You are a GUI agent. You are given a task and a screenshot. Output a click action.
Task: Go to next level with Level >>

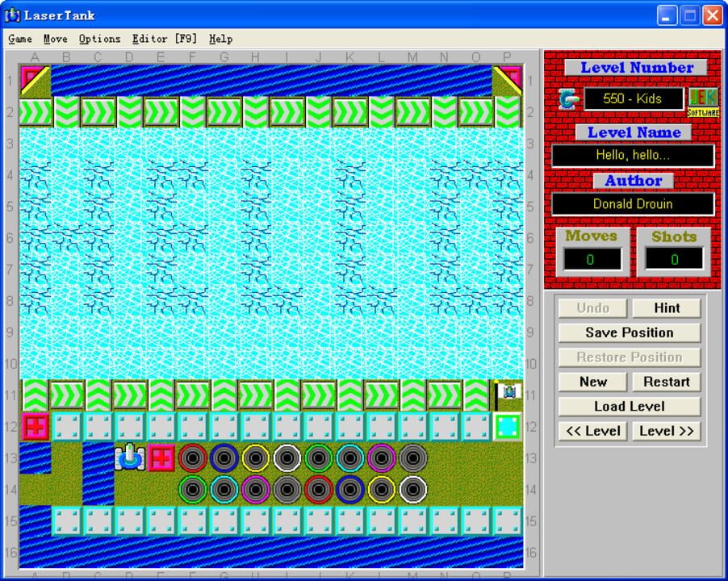pyautogui.click(x=666, y=431)
